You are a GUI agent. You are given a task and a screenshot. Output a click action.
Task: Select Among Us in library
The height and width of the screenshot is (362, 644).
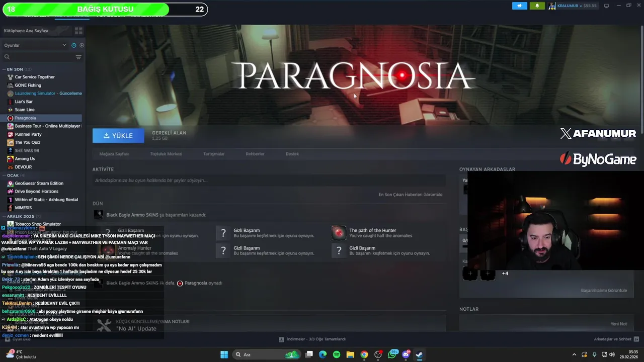coord(25,159)
